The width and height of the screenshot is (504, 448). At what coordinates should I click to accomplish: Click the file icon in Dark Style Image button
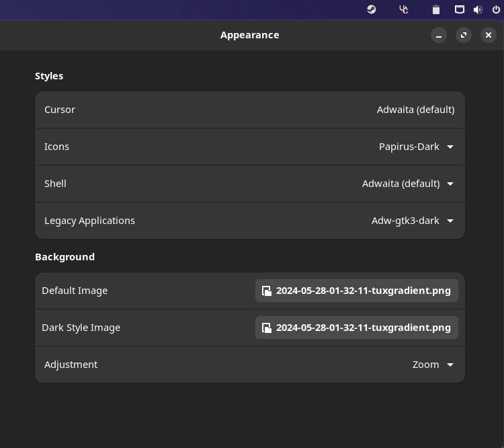pyautogui.click(x=267, y=328)
